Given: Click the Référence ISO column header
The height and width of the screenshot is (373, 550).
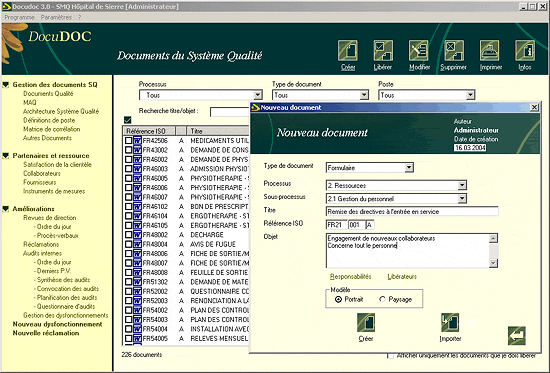Looking at the screenshot, I should 149,131.
